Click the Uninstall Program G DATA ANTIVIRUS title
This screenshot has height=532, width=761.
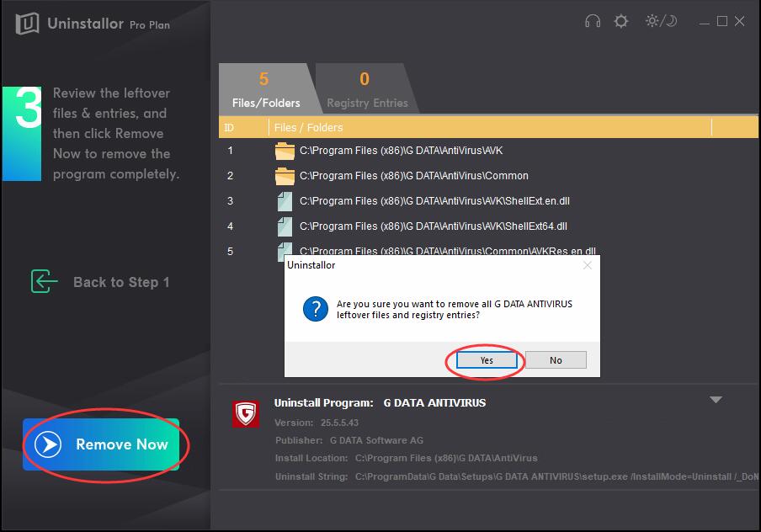click(x=380, y=403)
